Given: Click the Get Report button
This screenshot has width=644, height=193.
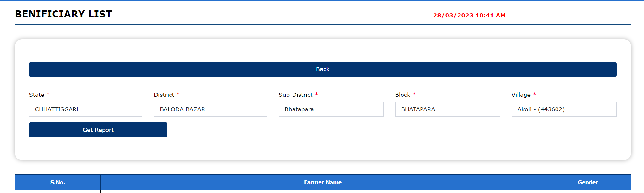Looking at the screenshot, I should [x=98, y=130].
